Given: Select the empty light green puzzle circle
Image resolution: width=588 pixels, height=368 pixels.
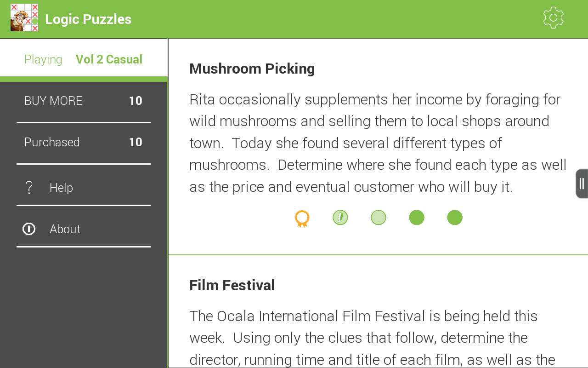Looking at the screenshot, I should (378, 218).
